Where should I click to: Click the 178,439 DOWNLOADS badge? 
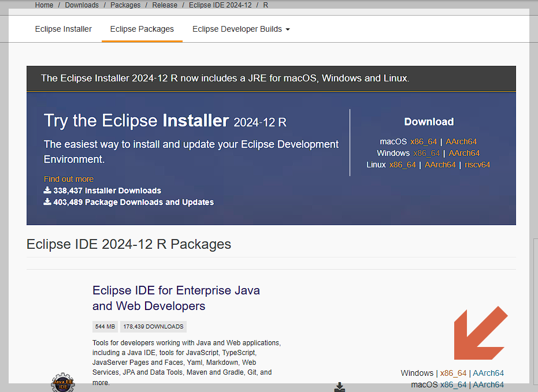click(x=153, y=327)
